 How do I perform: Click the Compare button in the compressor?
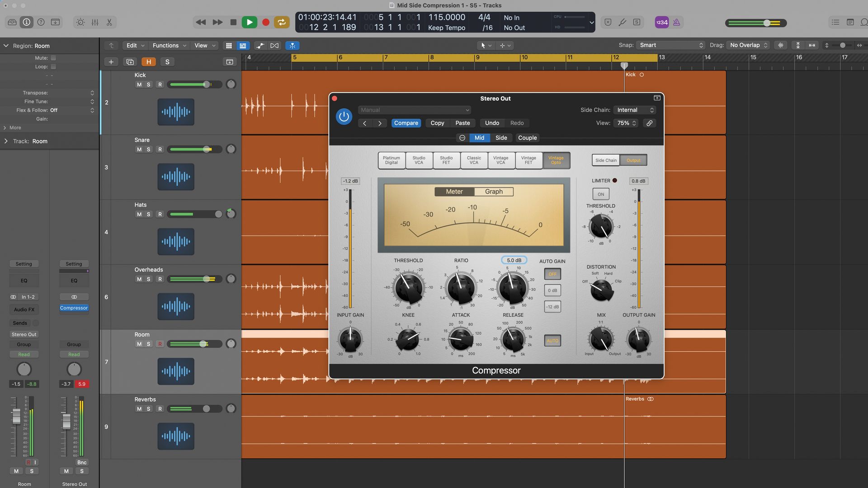click(406, 123)
